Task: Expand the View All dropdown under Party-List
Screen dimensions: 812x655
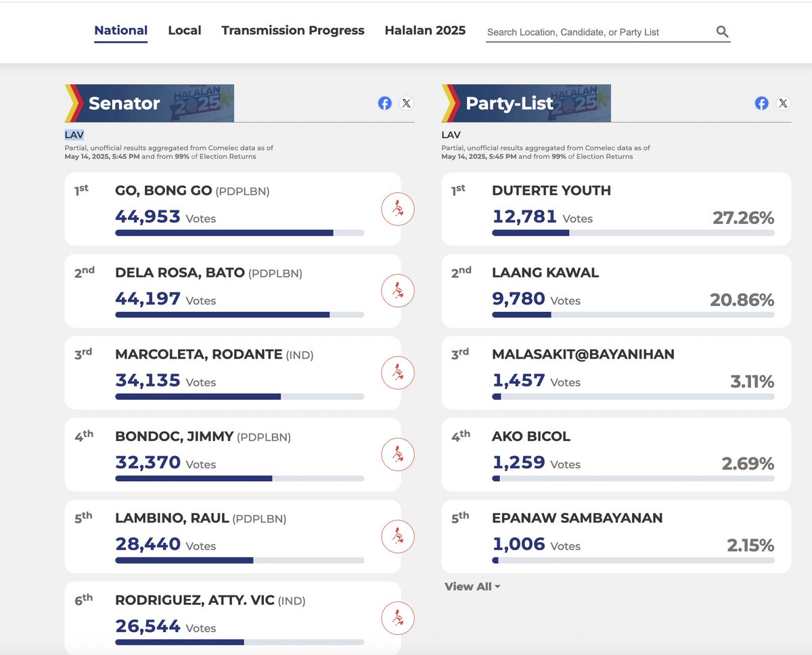Action: click(x=472, y=587)
